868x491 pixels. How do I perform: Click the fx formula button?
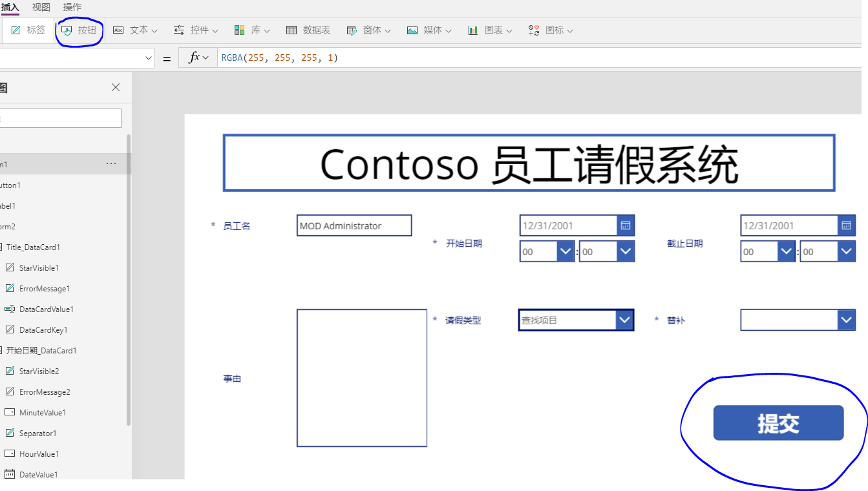(198, 58)
